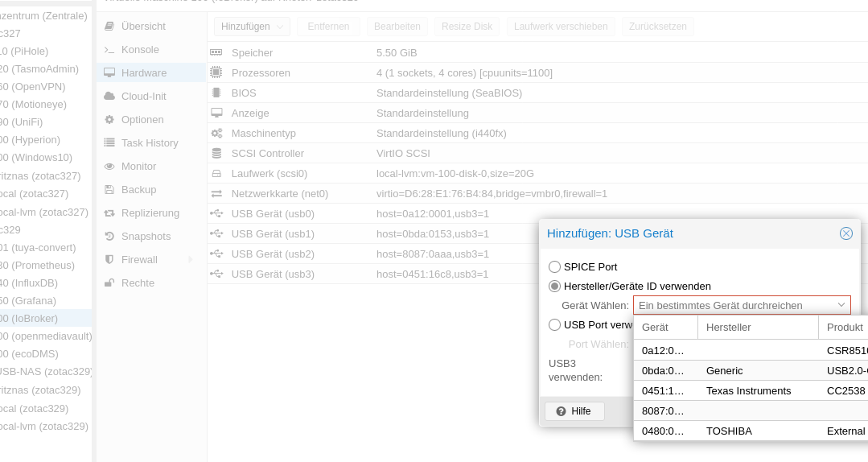
Task: Click the Prozessoren CPU chip icon
Action: [216, 72]
